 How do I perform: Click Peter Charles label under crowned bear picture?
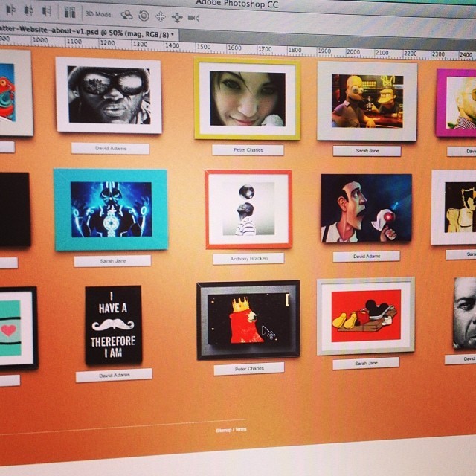(x=249, y=369)
